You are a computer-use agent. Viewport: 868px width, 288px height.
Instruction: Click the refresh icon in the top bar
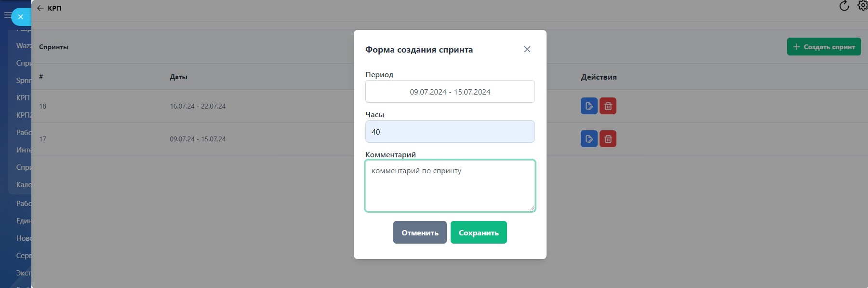844,6
